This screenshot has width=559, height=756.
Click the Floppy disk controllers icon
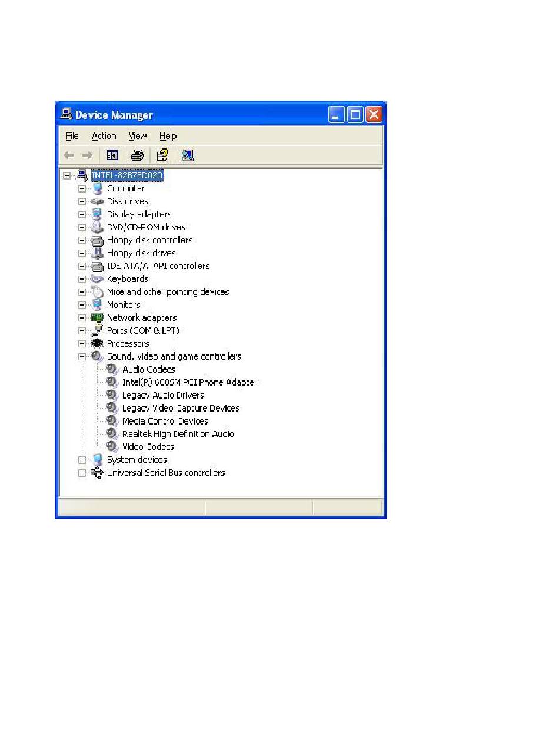coord(97,240)
